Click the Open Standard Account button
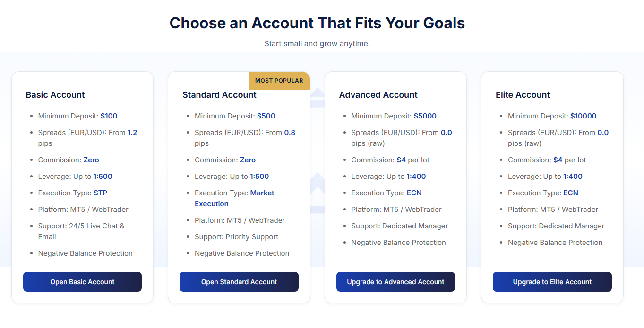644x328 pixels. click(239, 282)
